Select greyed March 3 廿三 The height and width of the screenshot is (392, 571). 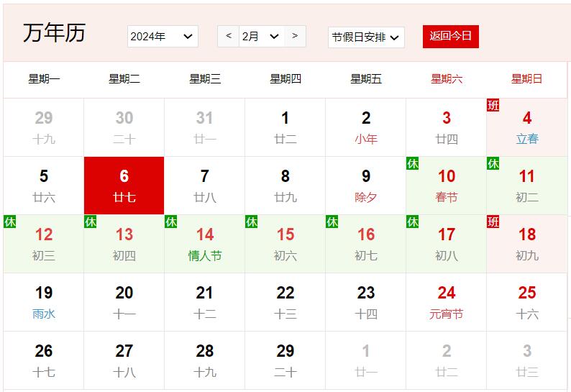click(x=526, y=360)
